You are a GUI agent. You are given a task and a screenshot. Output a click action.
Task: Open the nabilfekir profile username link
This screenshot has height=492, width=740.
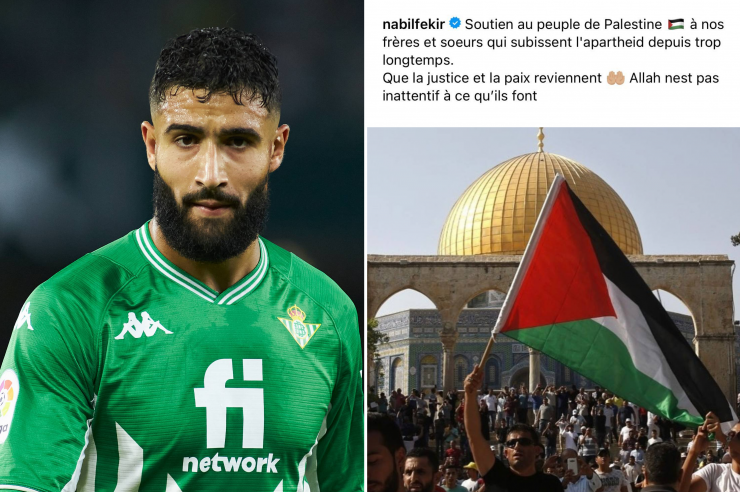pyautogui.click(x=413, y=24)
